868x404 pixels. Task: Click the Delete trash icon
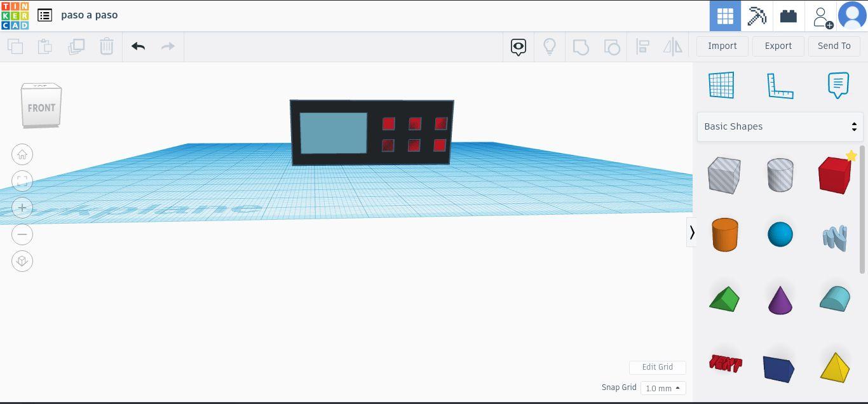[x=107, y=46]
